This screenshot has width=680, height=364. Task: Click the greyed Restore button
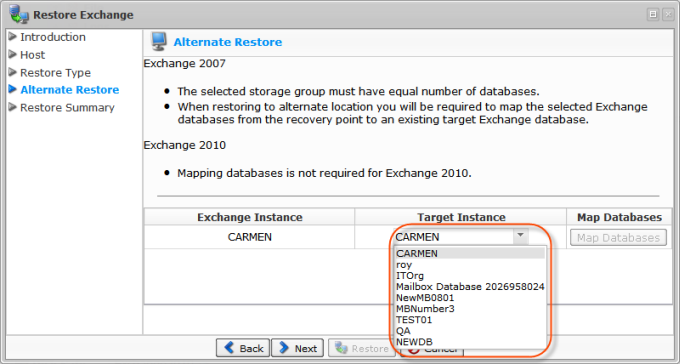click(361, 348)
